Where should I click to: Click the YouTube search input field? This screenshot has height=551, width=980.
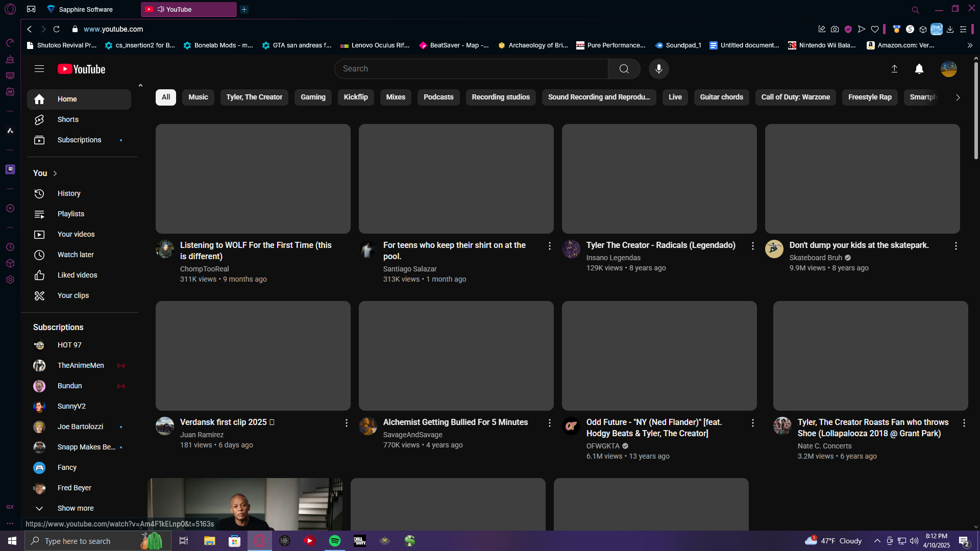point(470,69)
